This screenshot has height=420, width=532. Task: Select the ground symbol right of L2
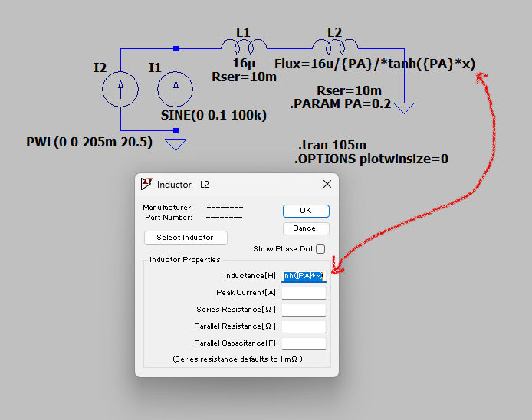pyautogui.click(x=403, y=107)
